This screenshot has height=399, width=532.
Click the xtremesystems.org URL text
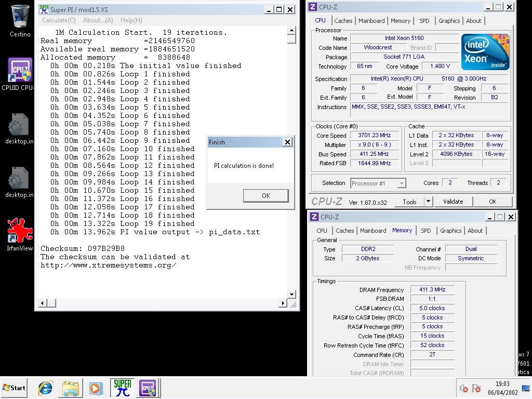(x=108, y=265)
